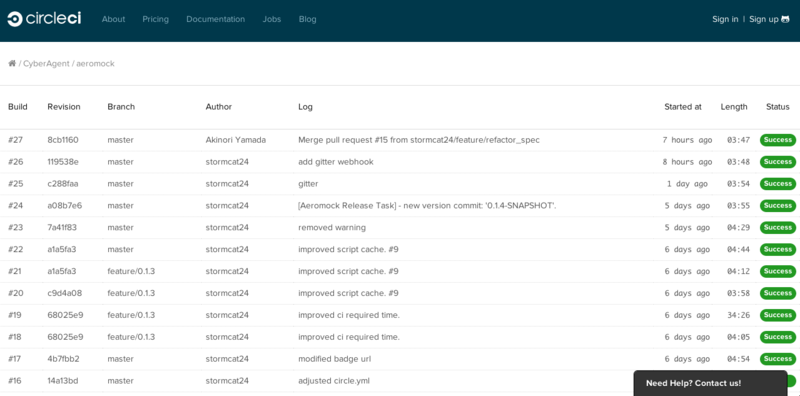Viewport: 800px width, 396px height.
Task: Click the GitHub cat icon beside Sign up
Action: [x=785, y=19]
